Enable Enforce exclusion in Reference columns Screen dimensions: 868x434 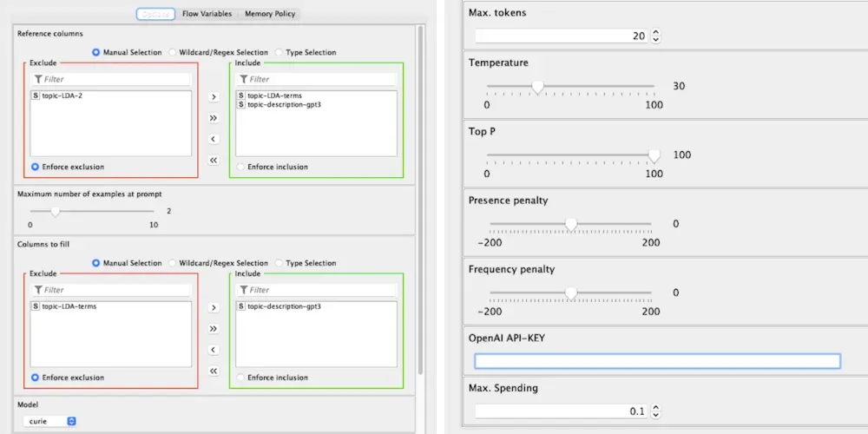[68, 167]
